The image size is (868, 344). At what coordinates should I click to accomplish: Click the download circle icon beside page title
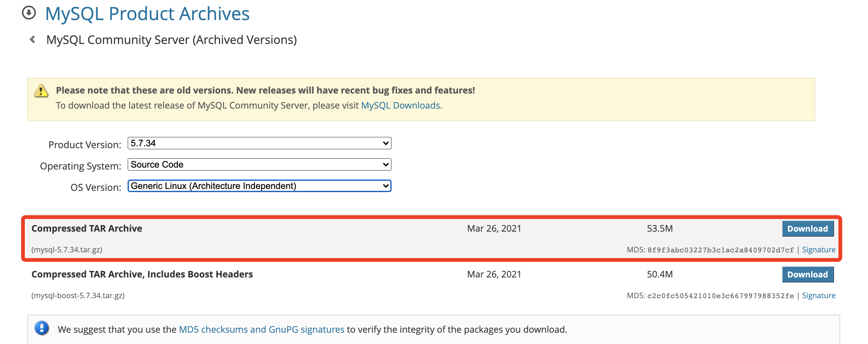click(x=29, y=13)
